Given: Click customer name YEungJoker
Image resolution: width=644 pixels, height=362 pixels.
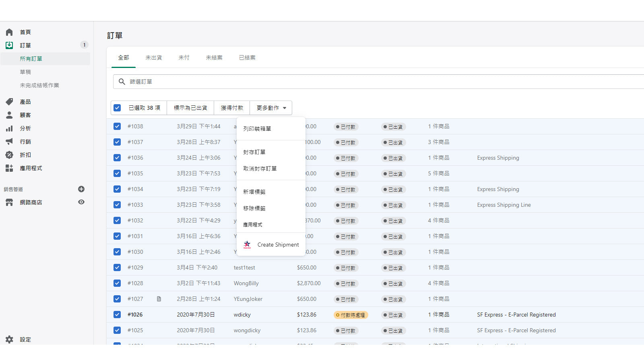Looking at the screenshot, I should [248, 299].
